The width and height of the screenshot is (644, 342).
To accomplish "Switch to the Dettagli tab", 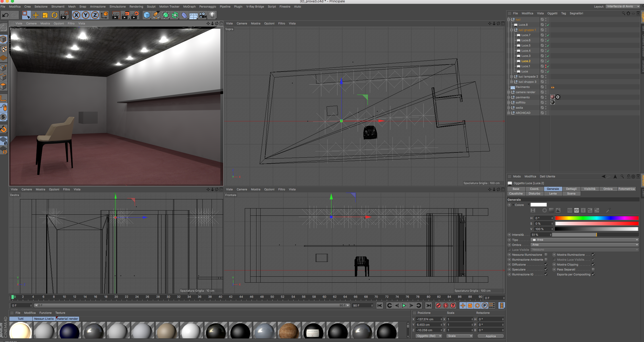I will pos(571,189).
